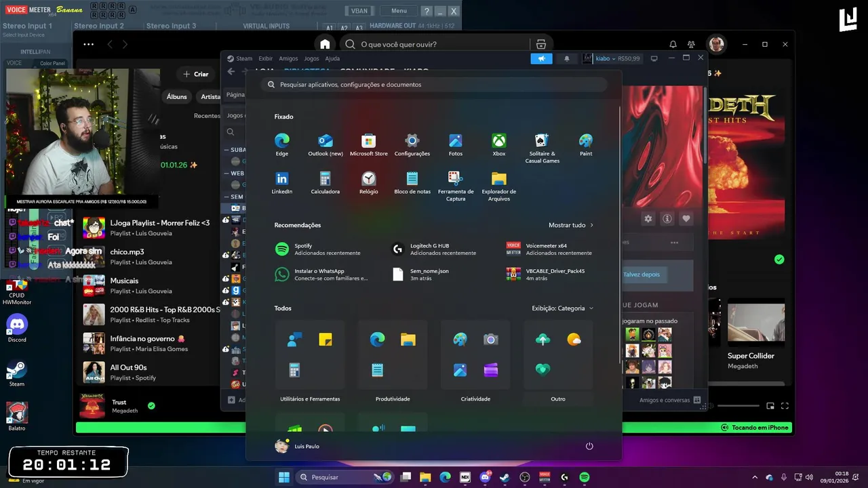The width and height of the screenshot is (868, 488).
Task: Click the Menu button in Voicemeeter
Action: point(399,11)
